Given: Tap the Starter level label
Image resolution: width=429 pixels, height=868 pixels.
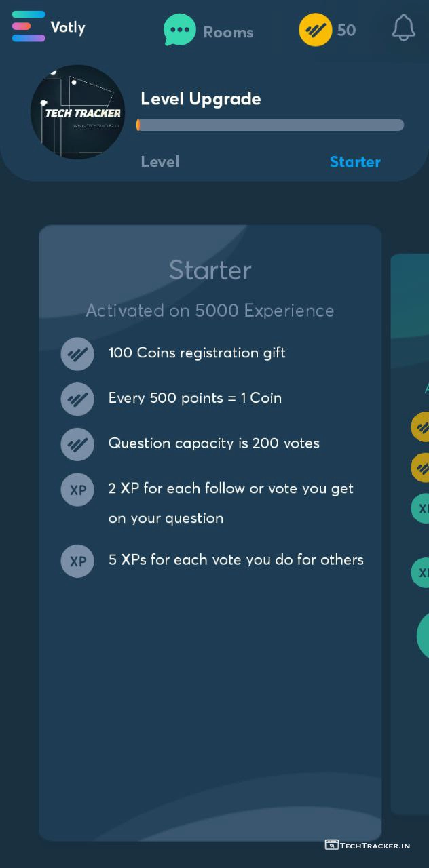Looking at the screenshot, I should 355,162.
